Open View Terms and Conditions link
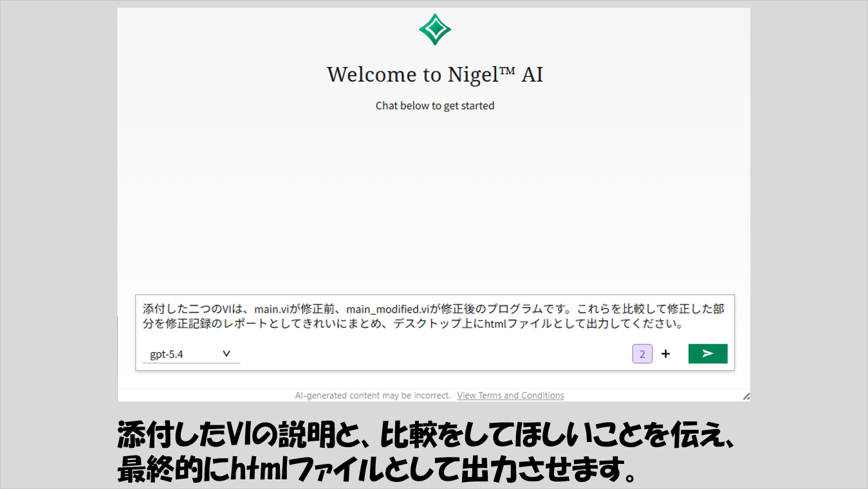This screenshot has width=868, height=489. (x=510, y=395)
